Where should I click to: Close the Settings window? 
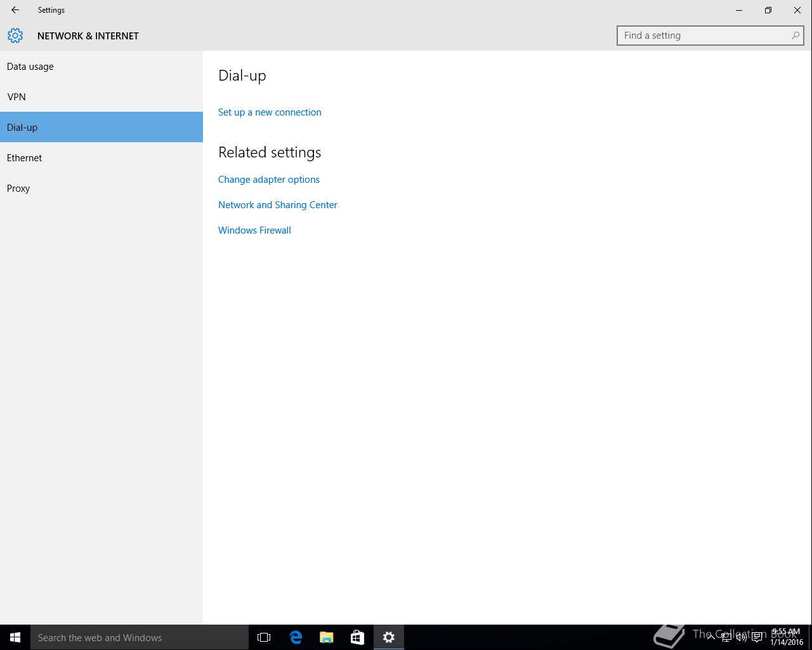tap(797, 10)
